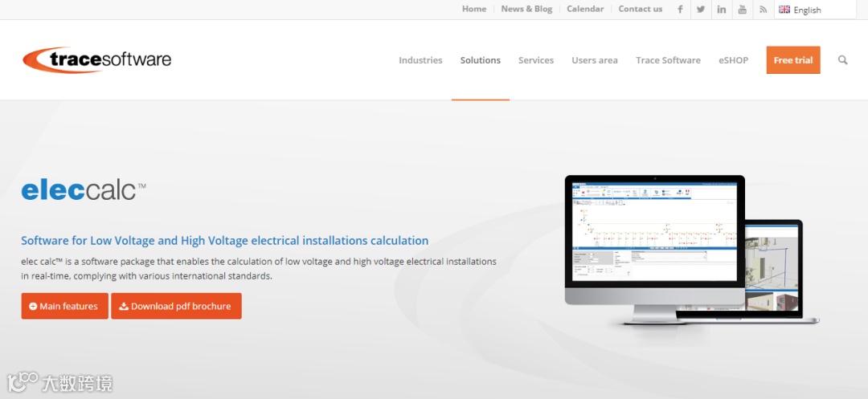Open the RSS feed icon
The image size is (868, 399).
coord(763,10)
